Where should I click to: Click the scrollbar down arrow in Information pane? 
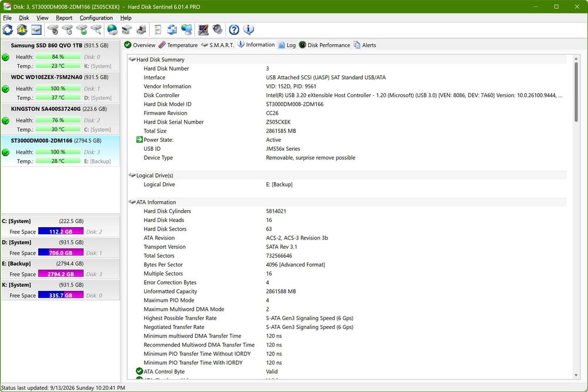(x=576, y=375)
